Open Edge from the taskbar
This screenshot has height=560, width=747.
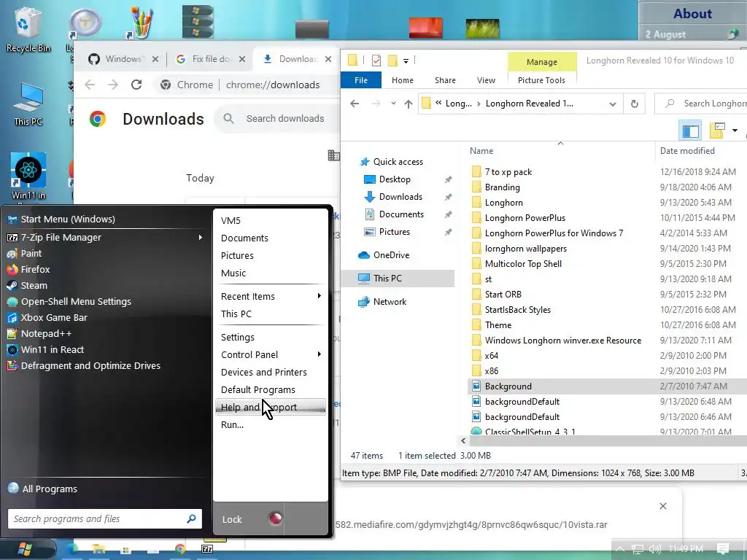click(x=72, y=549)
